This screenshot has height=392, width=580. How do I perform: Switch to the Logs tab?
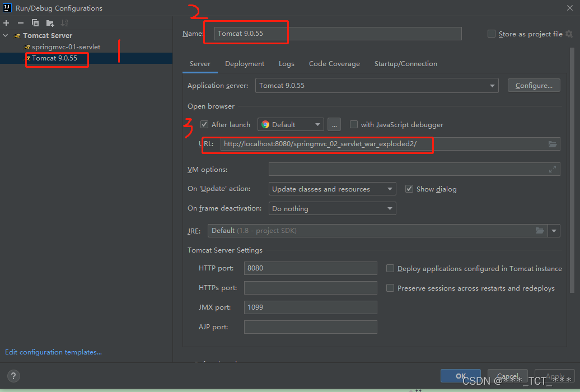point(287,64)
